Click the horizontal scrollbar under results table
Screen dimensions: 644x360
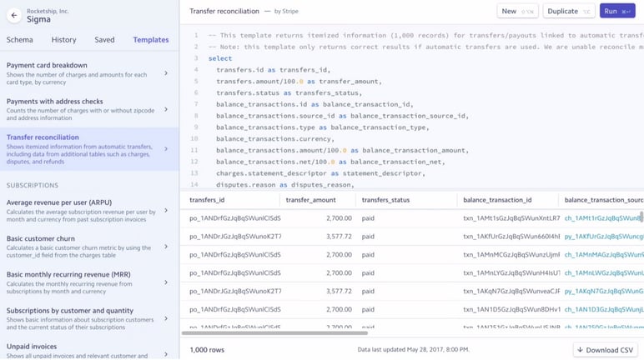click(x=274, y=332)
